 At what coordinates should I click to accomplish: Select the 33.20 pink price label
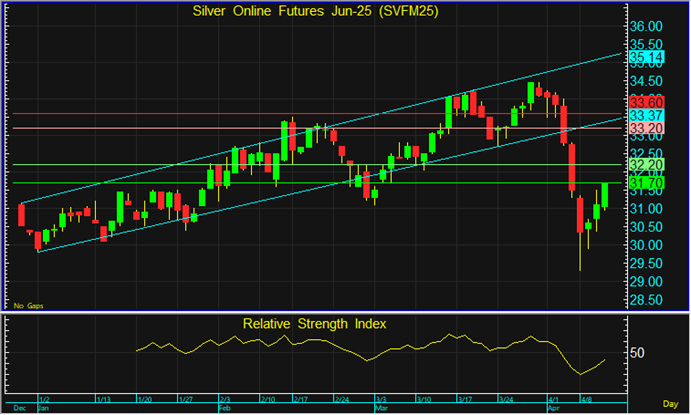click(646, 128)
